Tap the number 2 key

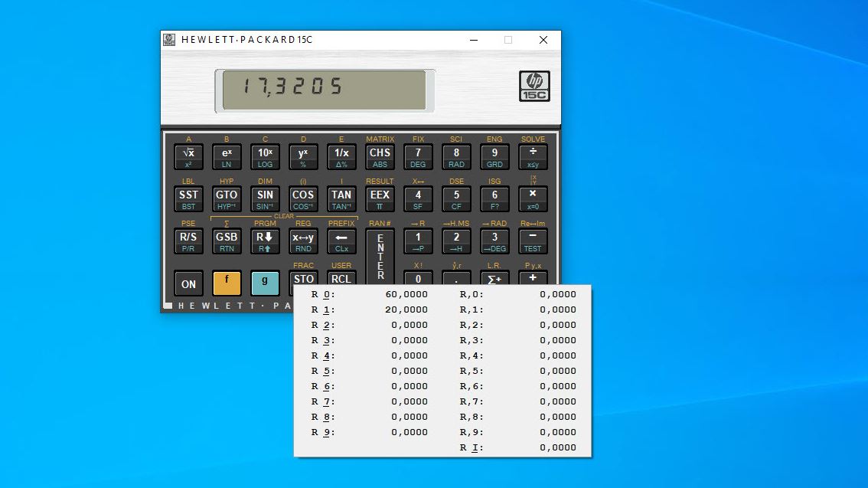tap(456, 241)
